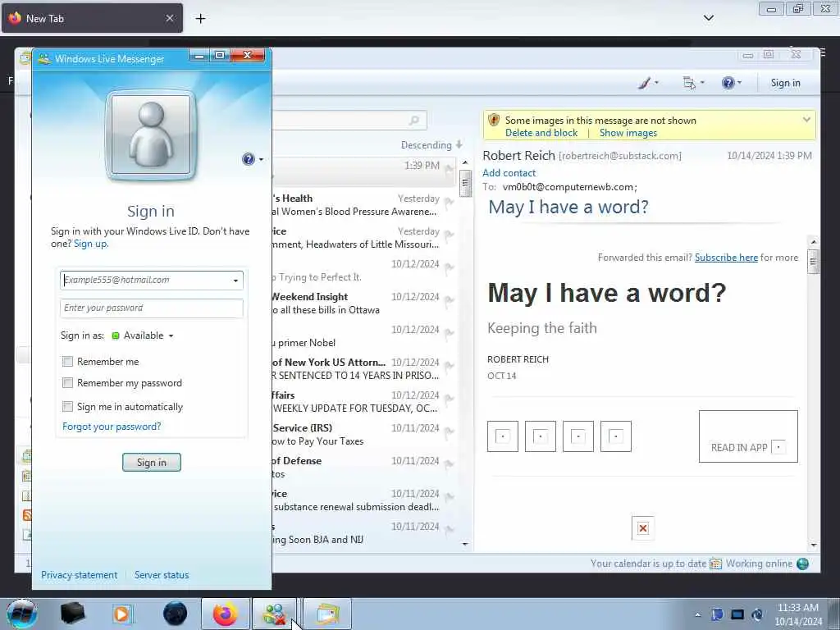Collapse the yellow image warning bar chevron
Viewport: 840px width, 630px height.
(806, 120)
